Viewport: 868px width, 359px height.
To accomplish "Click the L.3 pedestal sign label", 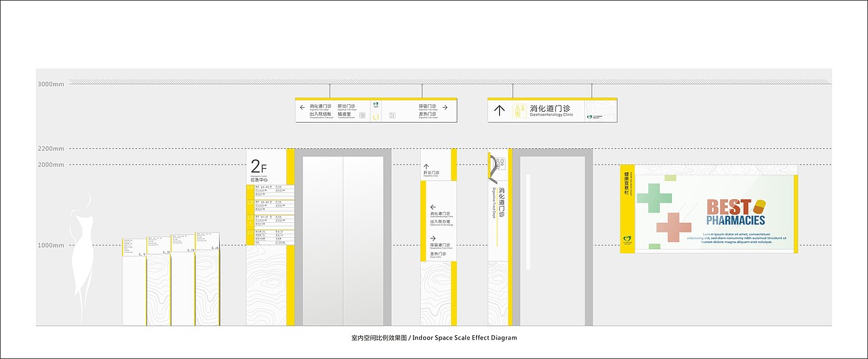I will click(191, 250).
